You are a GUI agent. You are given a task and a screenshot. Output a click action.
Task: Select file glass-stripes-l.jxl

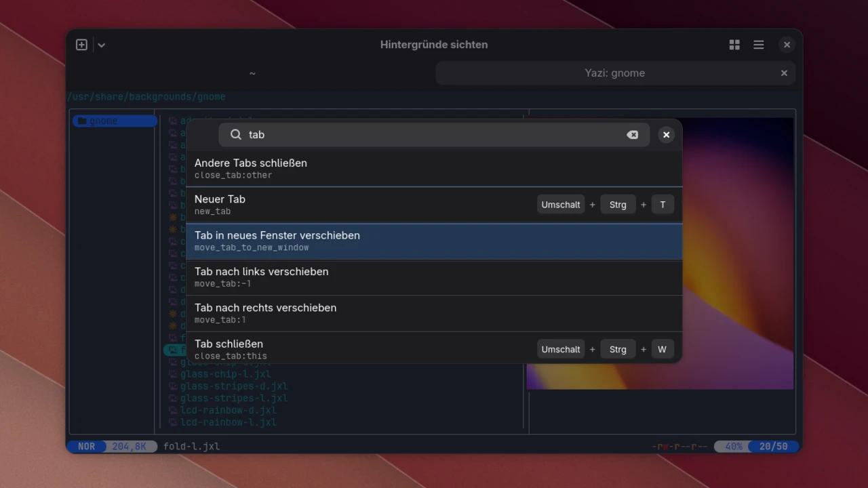click(x=234, y=399)
